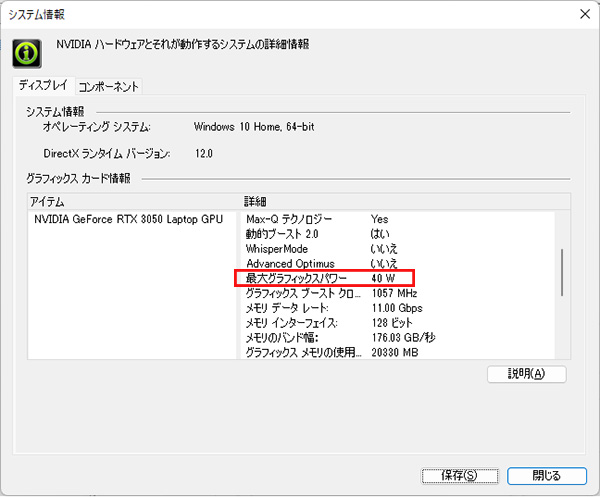Click the DirectX version 12.0 value
600x497 pixels.
(204, 153)
